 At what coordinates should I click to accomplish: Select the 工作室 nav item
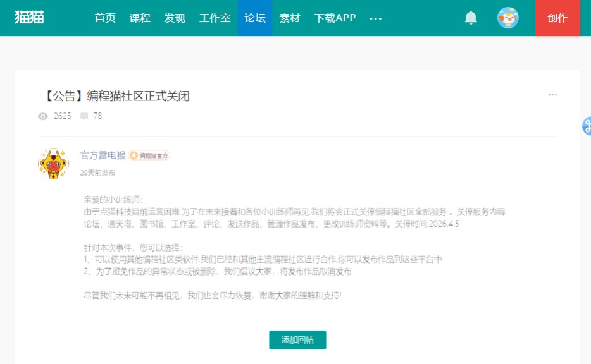click(x=215, y=18)
